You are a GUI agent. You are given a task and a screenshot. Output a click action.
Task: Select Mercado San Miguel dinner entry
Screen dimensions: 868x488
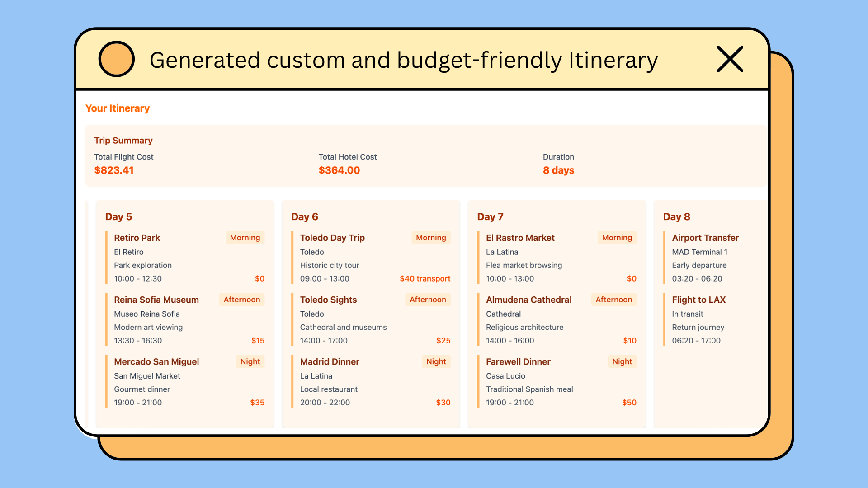(156, 361)
